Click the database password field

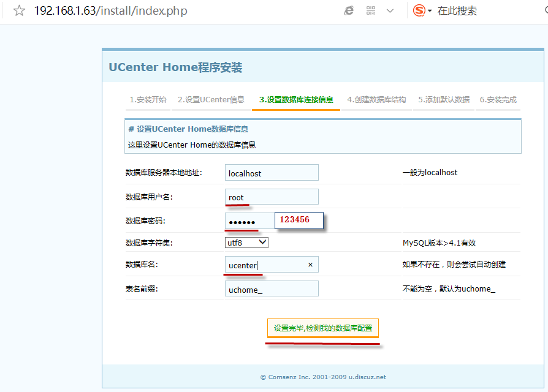click(x=249, y=221)
